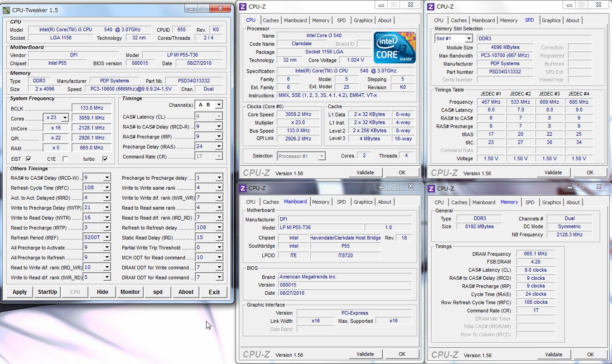
Task: Click the Intel Core i3 inside logo
Action: 395,48
